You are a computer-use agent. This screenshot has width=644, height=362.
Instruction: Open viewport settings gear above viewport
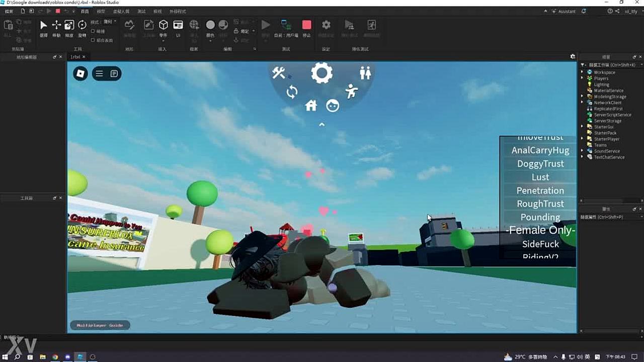point(573,56)
